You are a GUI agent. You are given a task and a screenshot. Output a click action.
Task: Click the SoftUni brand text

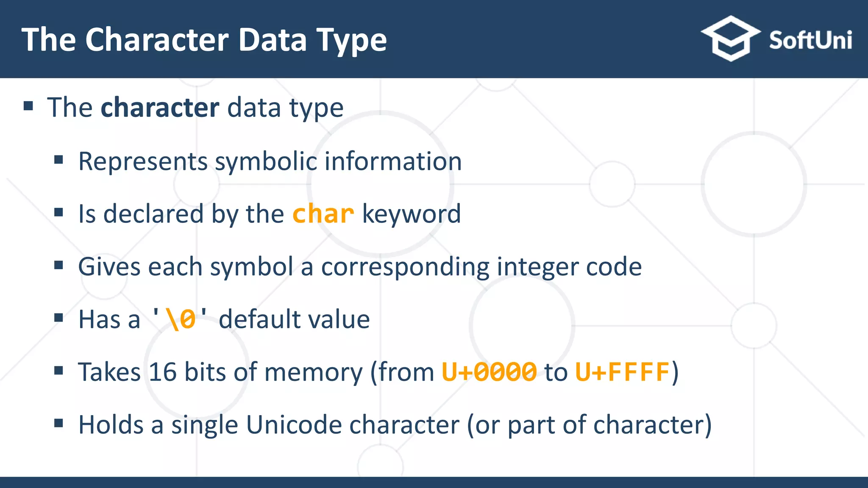(x=810, y=40)
